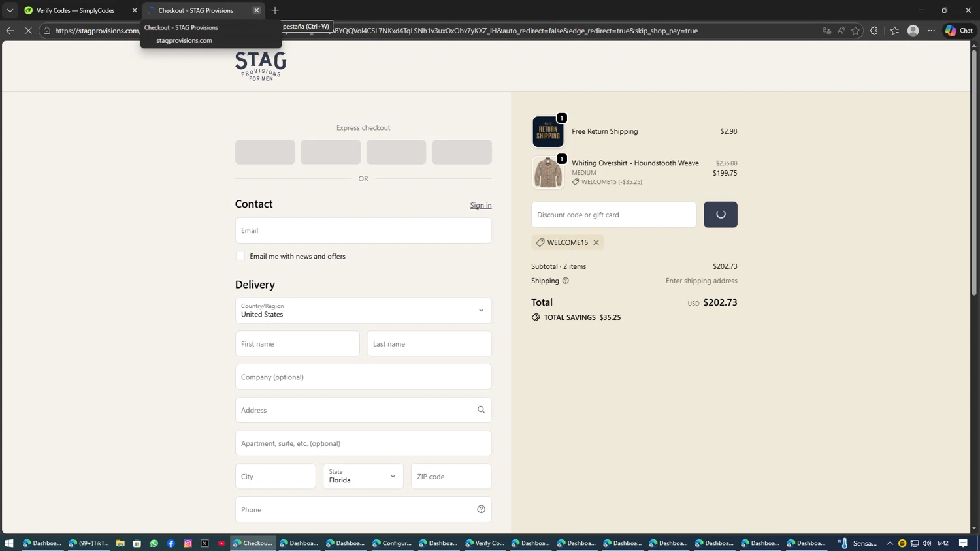Open Instagram from taskbar
The image size is (980, 551).
click(x=188, y=543)
